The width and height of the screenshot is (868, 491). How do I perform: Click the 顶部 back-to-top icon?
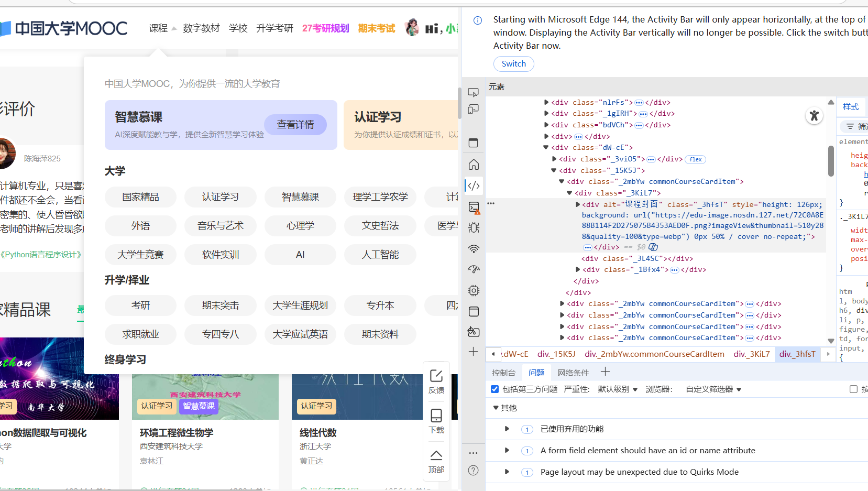pyautogui.click(x=436, y=461)
